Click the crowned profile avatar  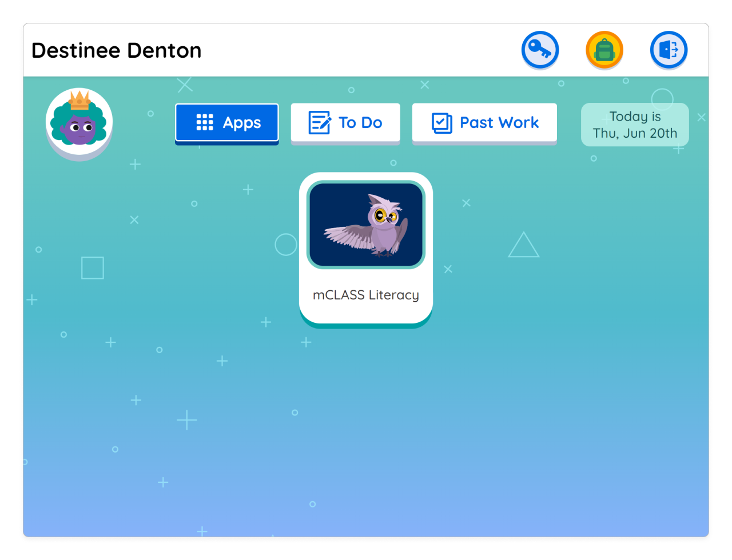coord(79,123)
